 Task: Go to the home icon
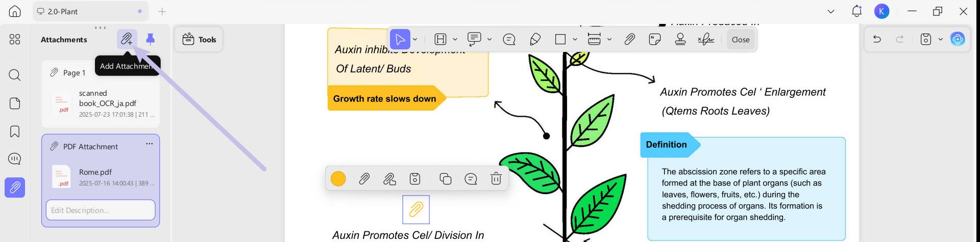(x=15, y=11)
